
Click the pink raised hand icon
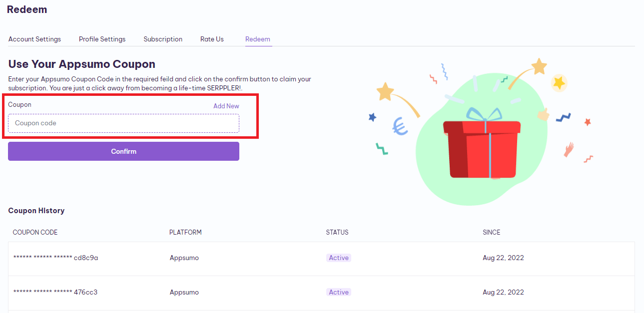click(569, 150)
